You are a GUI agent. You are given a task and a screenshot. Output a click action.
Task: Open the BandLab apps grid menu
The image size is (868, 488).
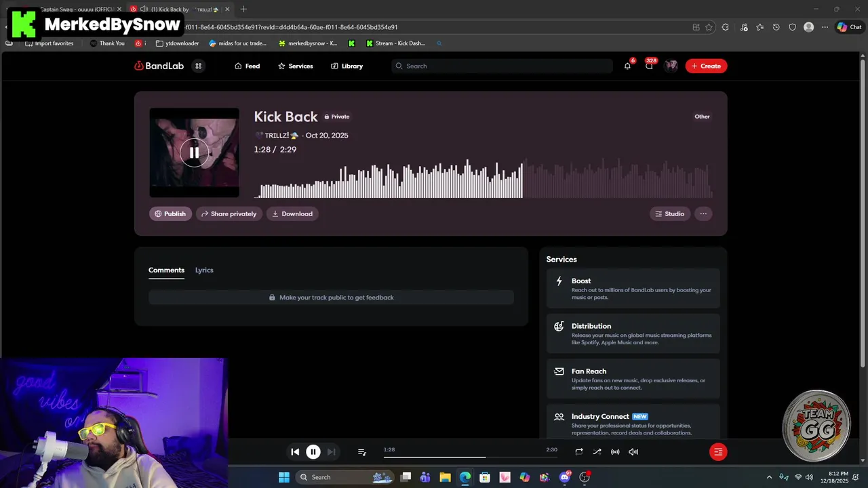[198, 66]
